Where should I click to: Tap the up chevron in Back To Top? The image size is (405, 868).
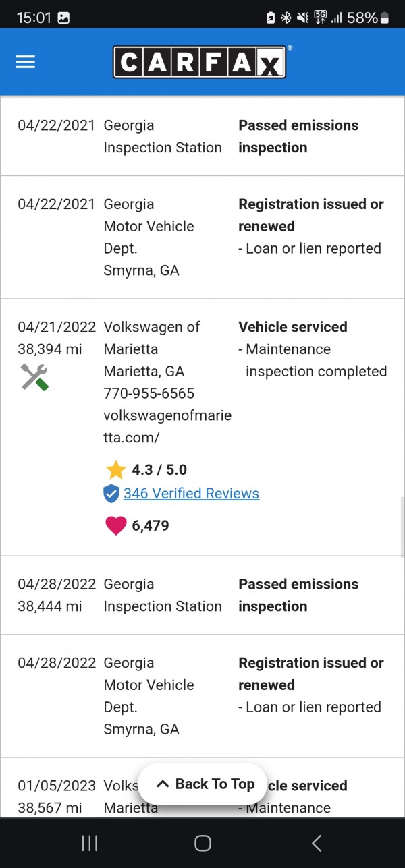pyautogui.click(x=162, y=784)
